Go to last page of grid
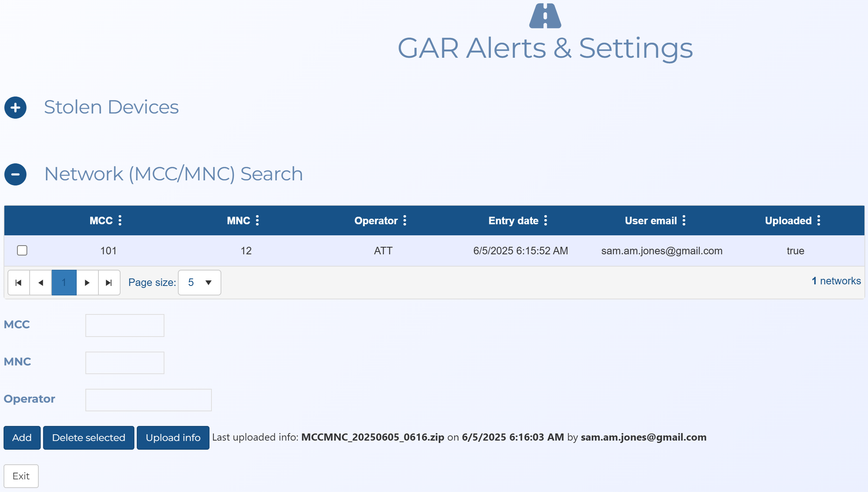 coord(109,283)
